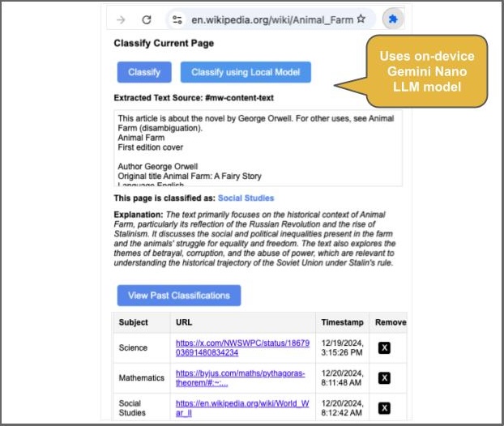Screen dimensions: 504x426
Task: Remove the Science classification row
Action: 384,348
